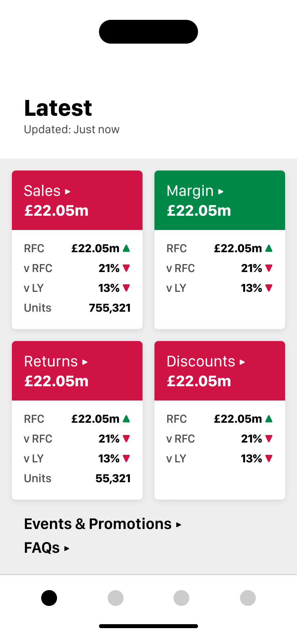Open the FAQs link
Viewport: 297px width, 644px height.
47,548
